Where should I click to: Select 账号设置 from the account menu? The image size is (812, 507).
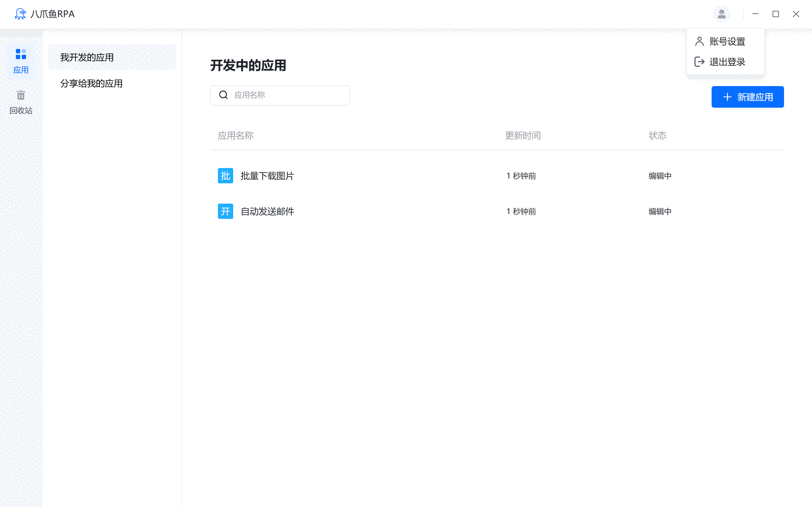click(727, 41)
